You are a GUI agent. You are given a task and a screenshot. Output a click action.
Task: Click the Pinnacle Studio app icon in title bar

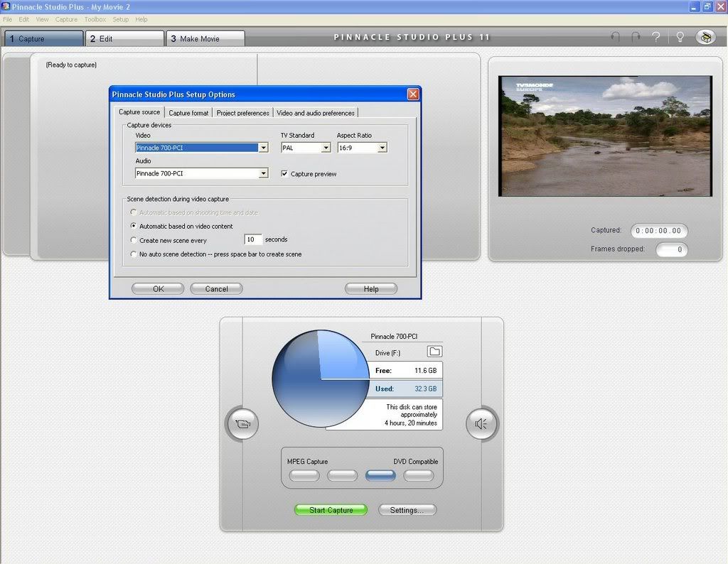click(x=6, y=6)
